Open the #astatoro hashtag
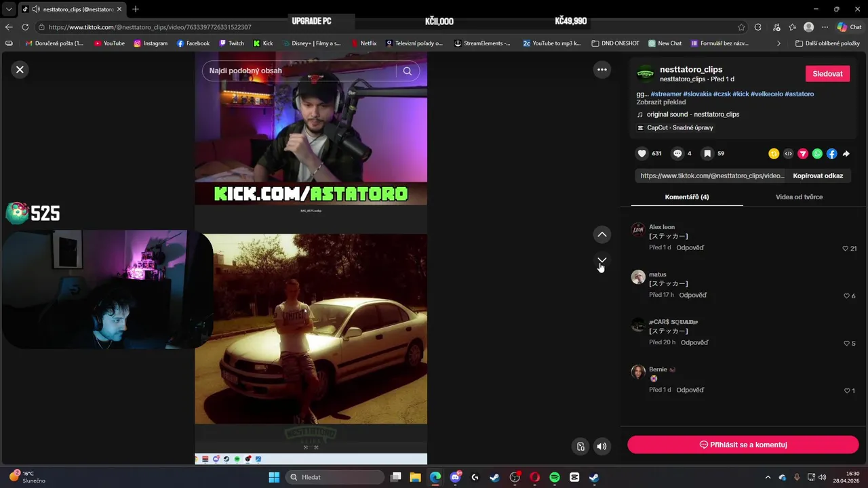Screen dimensions: 868x488 800,94
